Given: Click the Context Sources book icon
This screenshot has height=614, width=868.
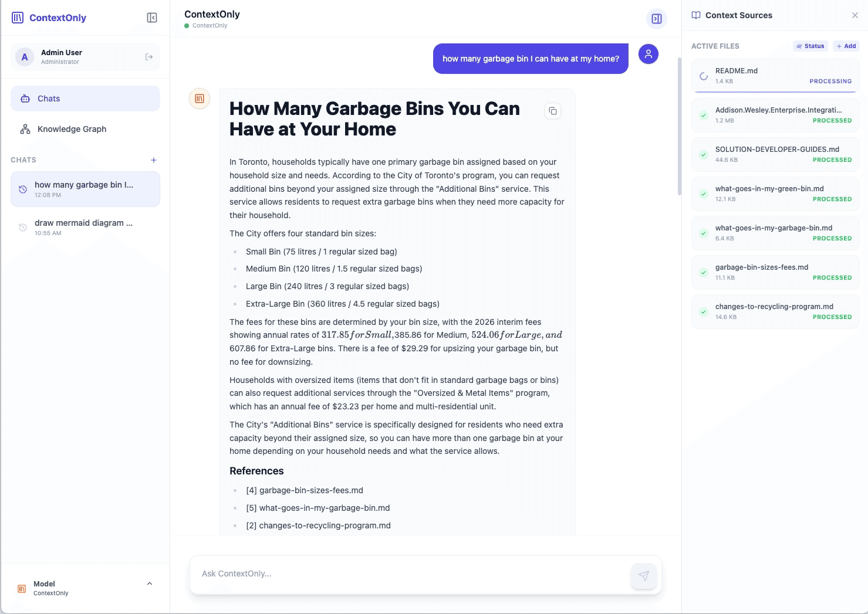Looking at the screenshot, I should [x=696, y=15].
